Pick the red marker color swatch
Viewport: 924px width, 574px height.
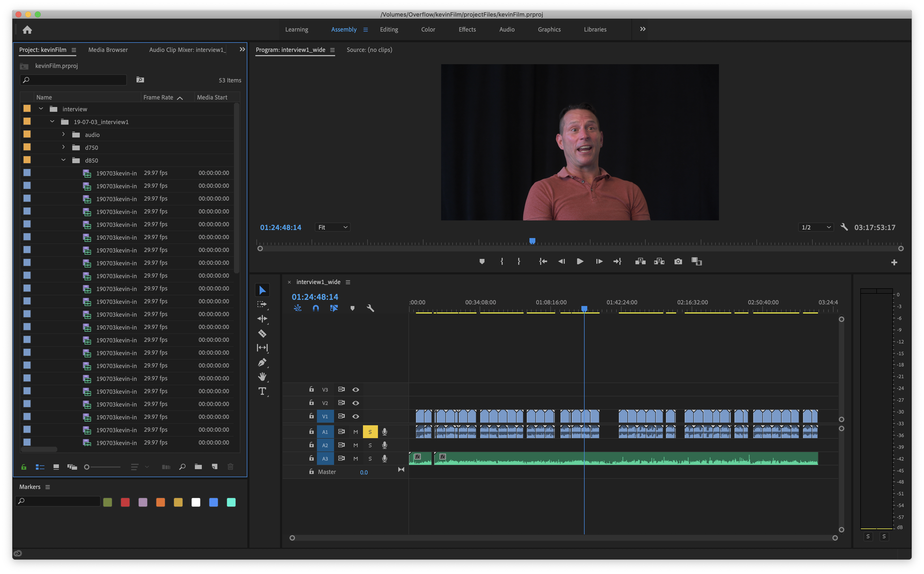click(125, 502)
